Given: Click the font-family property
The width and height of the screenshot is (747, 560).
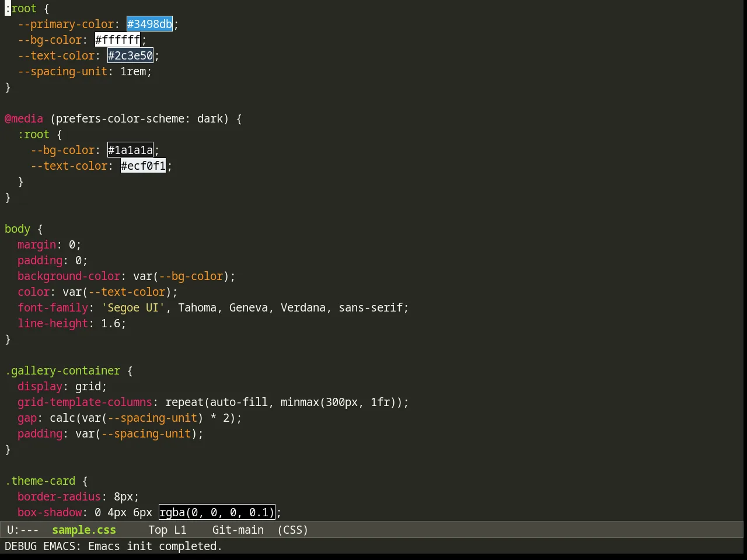Looking at the screenshot, I should tap(53, 307).
